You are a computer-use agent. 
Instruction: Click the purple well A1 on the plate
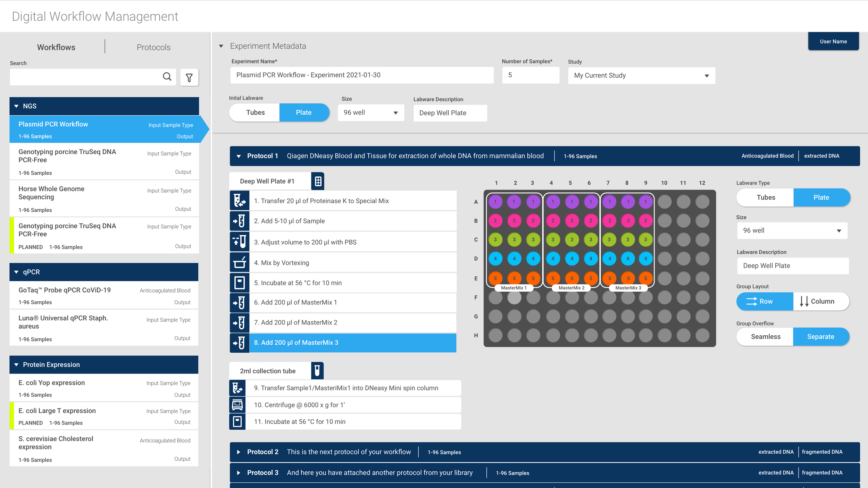495,202
